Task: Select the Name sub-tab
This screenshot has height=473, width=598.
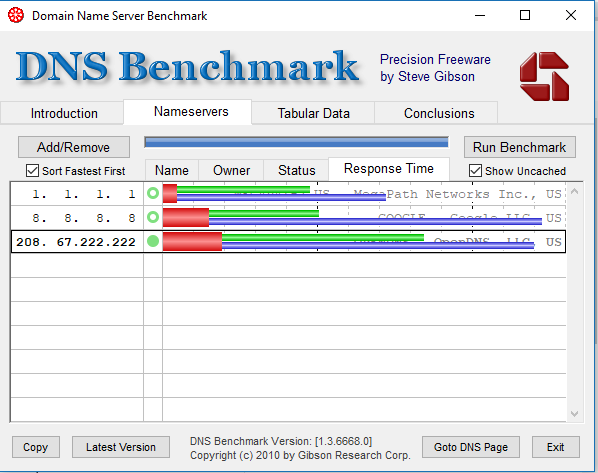Action: point(172,170)
